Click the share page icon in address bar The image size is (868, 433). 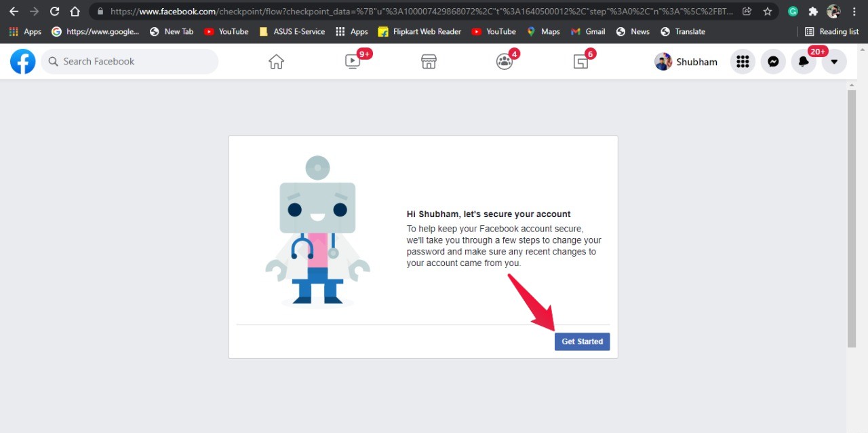tap(747, 12)
